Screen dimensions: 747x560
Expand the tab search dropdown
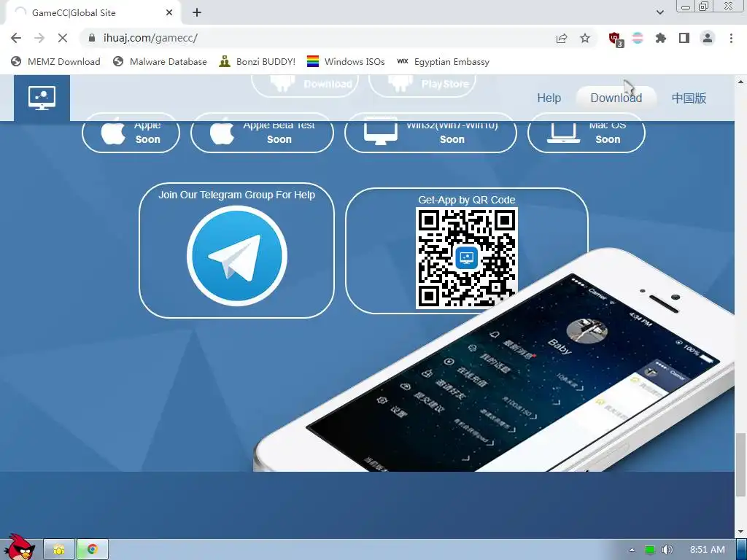click(659, 12)
